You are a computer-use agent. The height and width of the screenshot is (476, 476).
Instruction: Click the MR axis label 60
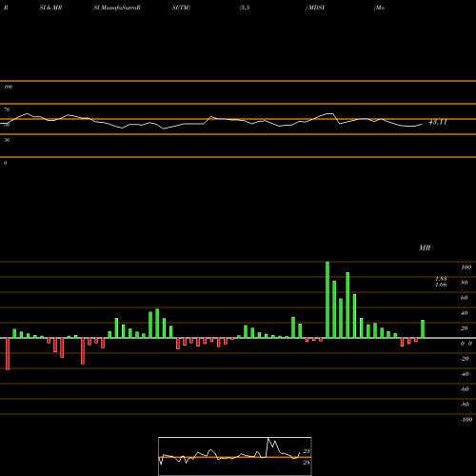tap(465, 298)
